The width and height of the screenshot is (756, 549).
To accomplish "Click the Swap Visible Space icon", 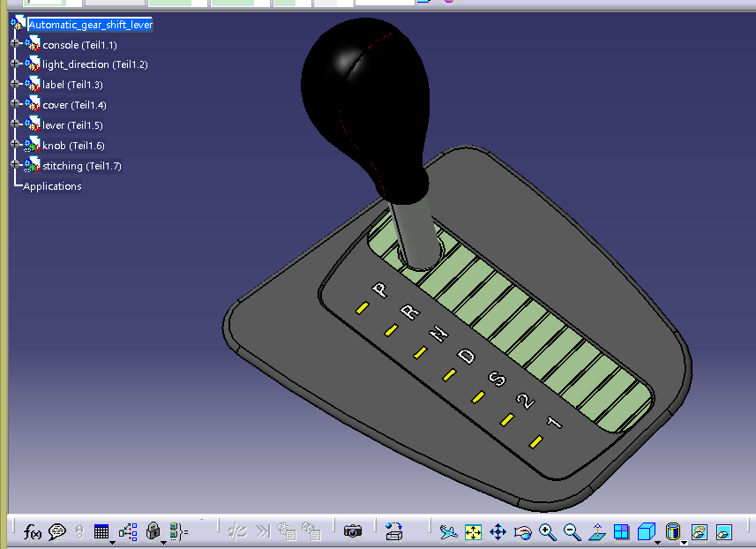I will pyautogui.click(x=723, y=532).
